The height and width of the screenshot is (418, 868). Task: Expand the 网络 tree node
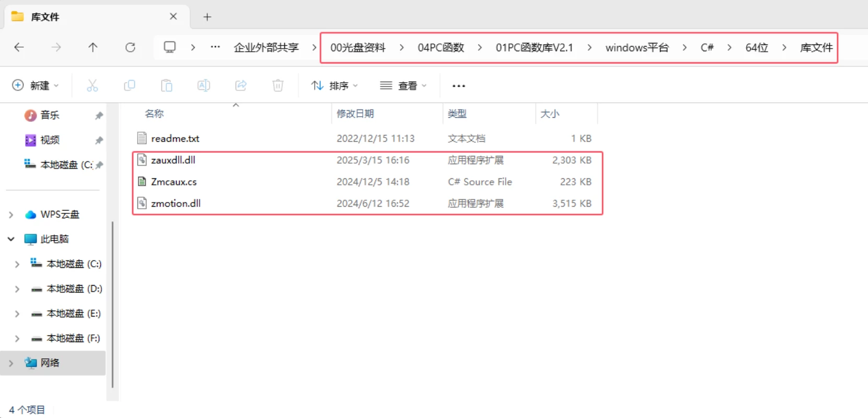tap(11, 363)
